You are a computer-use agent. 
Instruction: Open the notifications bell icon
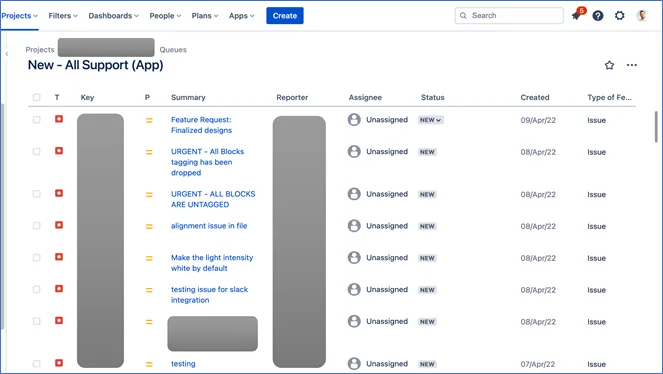(576, 16)
